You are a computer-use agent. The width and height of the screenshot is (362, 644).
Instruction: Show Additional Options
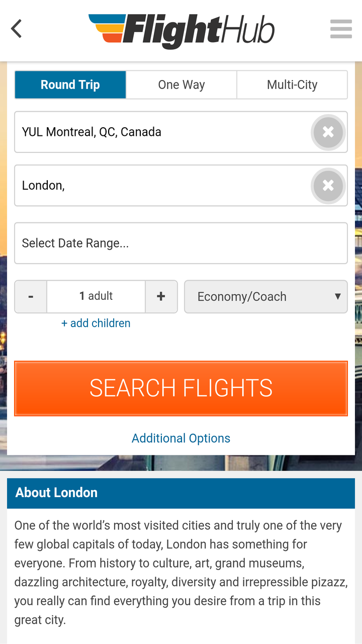pyautogui.click(x=181, y=438)
